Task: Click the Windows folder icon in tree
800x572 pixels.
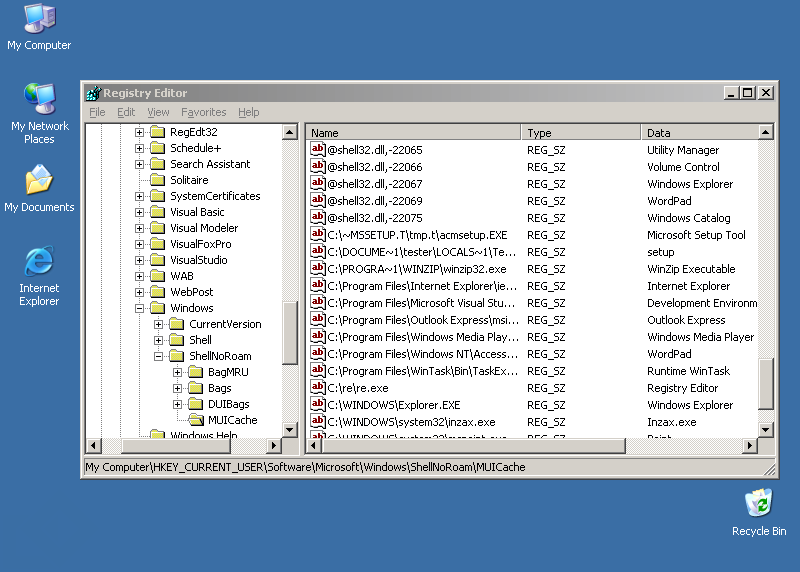Action: (158, 308)
